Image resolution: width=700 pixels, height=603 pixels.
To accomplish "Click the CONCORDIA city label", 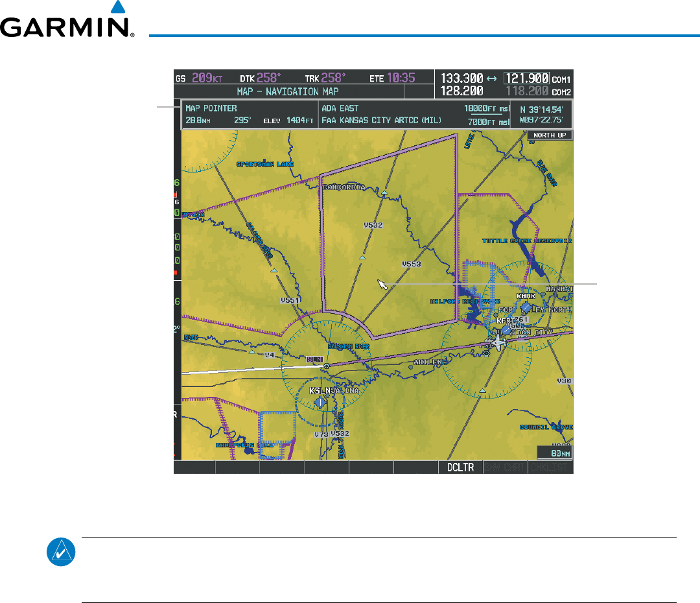I will click(x=344, y=187).
